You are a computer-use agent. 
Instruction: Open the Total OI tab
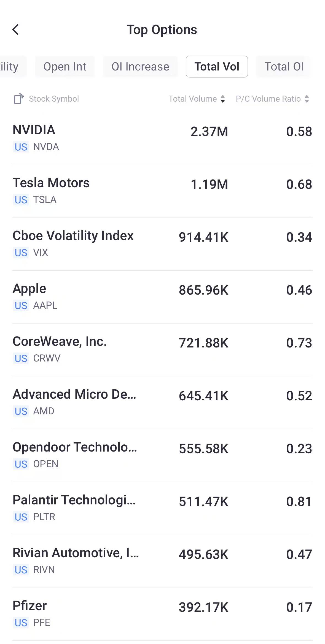(284, 67)
